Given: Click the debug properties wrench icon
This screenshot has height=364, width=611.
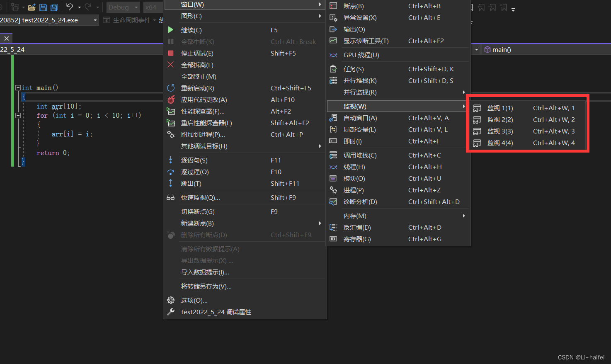Looking at the screenshot, I should (x=170, y=312).
